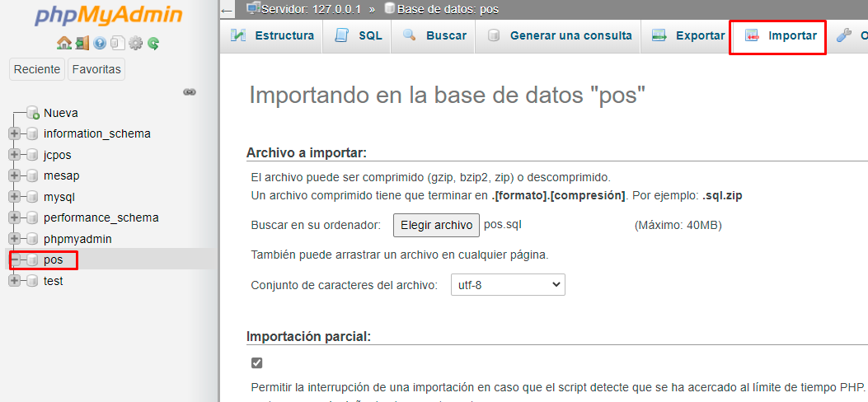Open the utf-8 character set dropdown
Viewport: 868px width, 402px height.
click(508, 285)
